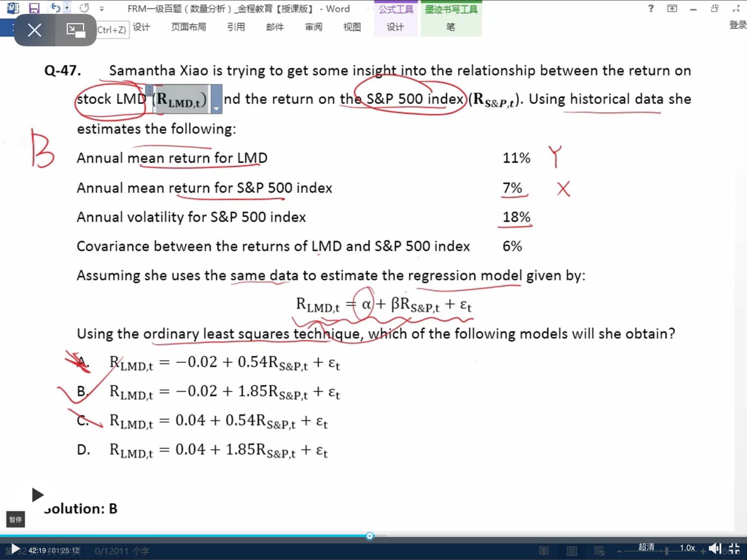Enter picture-in-picture mode with overlay icon
This screenshot has height=560, width=747.
76,30
